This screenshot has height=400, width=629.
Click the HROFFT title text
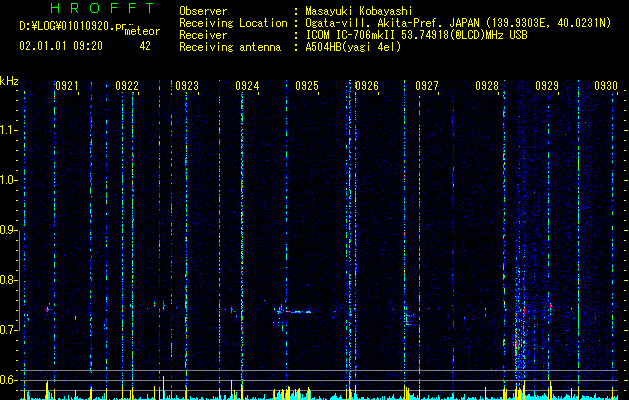[x=102, y=8]
